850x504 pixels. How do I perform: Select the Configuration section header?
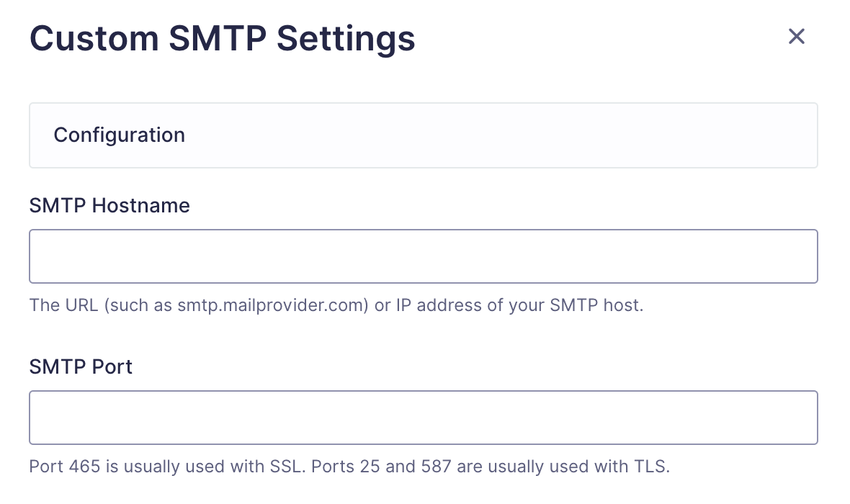click(120, 135)
